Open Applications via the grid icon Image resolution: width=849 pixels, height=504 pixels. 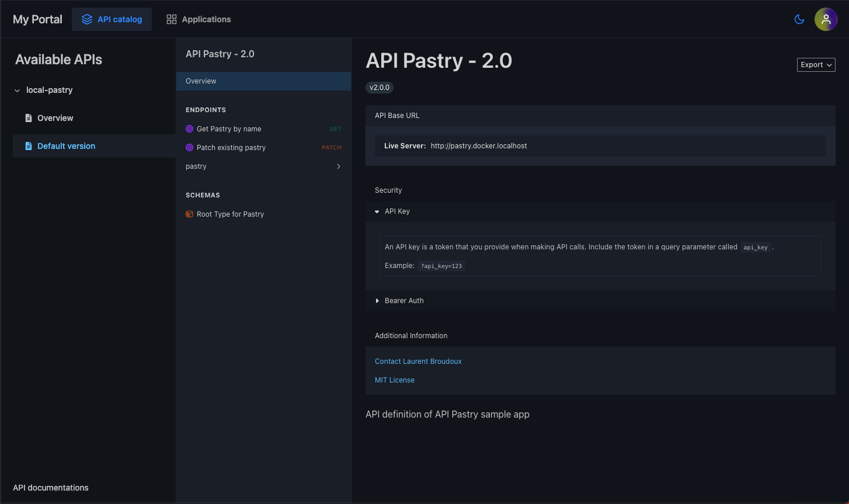171,19
